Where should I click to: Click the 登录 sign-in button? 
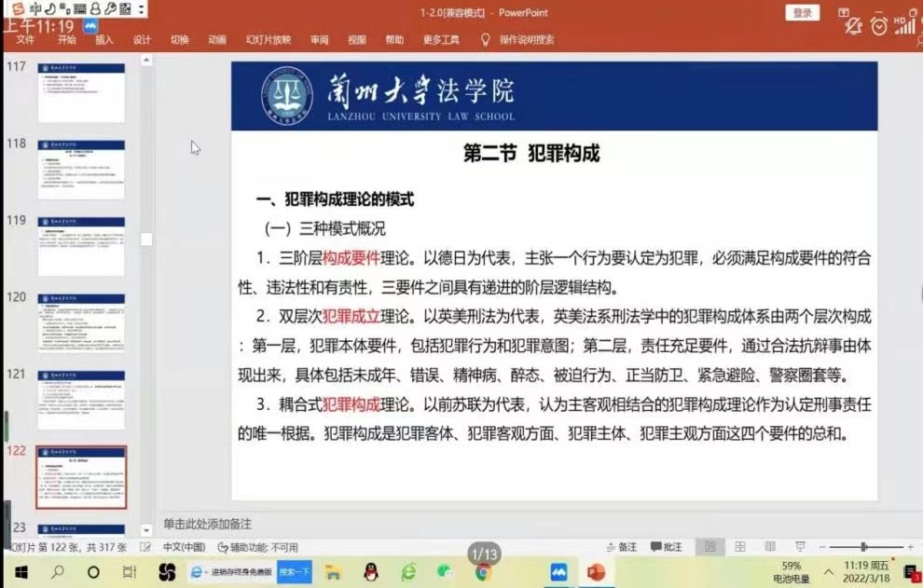[803, 13]
